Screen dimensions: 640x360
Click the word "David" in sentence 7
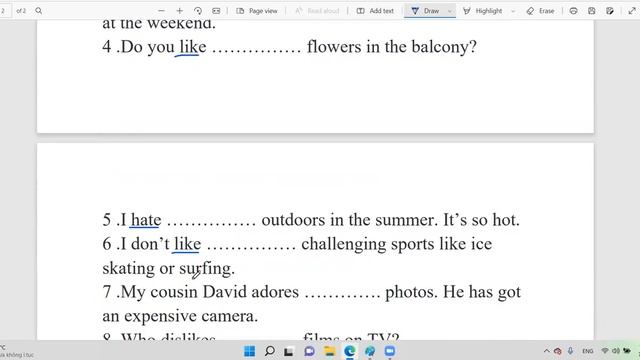click(x=224, y=292)
